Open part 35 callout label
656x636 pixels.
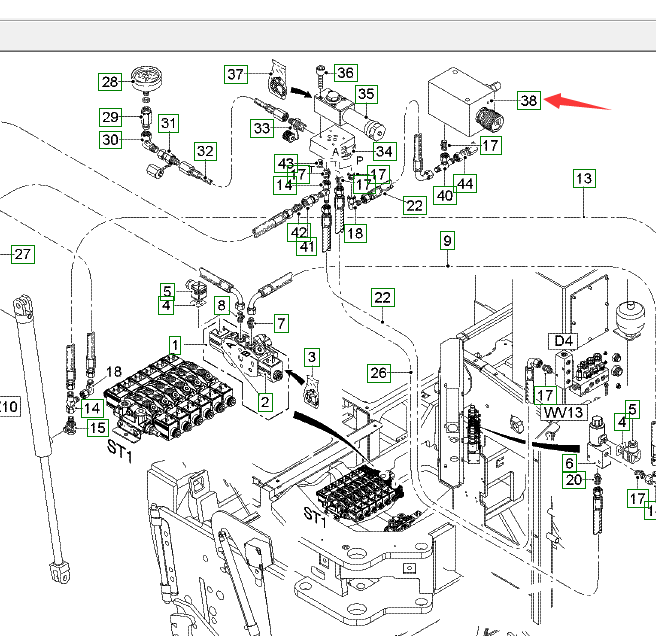point(366,95)
